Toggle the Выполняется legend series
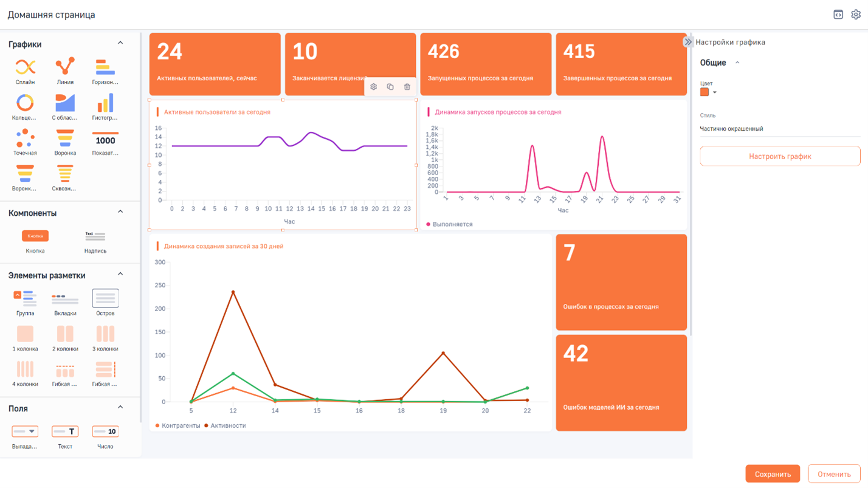Image resolution: width=868 pixels, height=488 pixels. point(449,224)
